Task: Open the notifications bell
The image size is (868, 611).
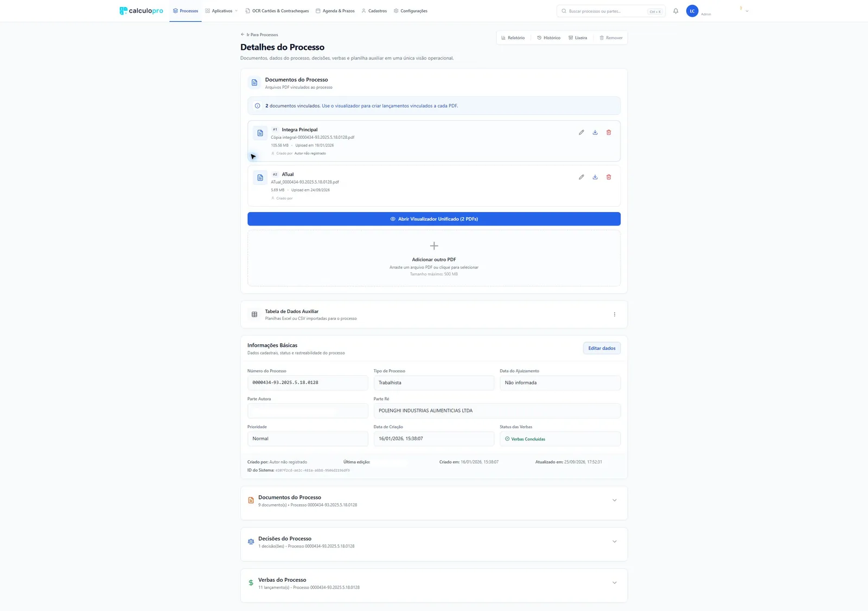Action: point(675,11)
